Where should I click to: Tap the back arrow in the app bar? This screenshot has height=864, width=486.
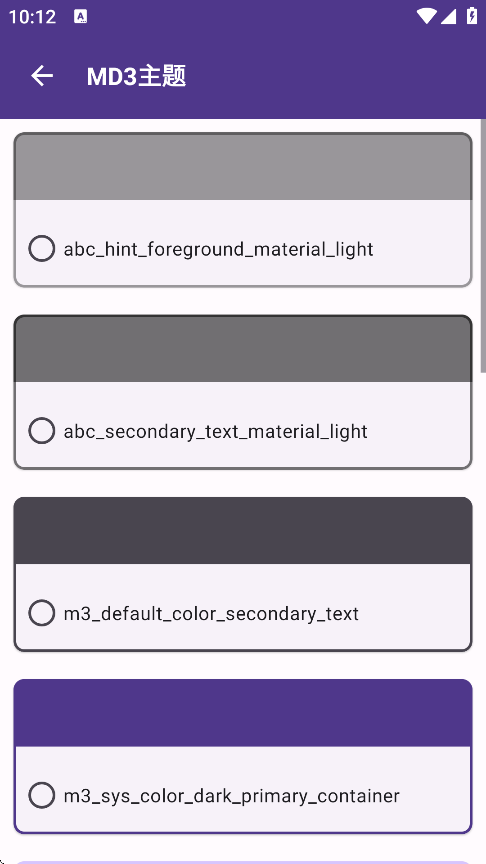[x=42, y=75]
